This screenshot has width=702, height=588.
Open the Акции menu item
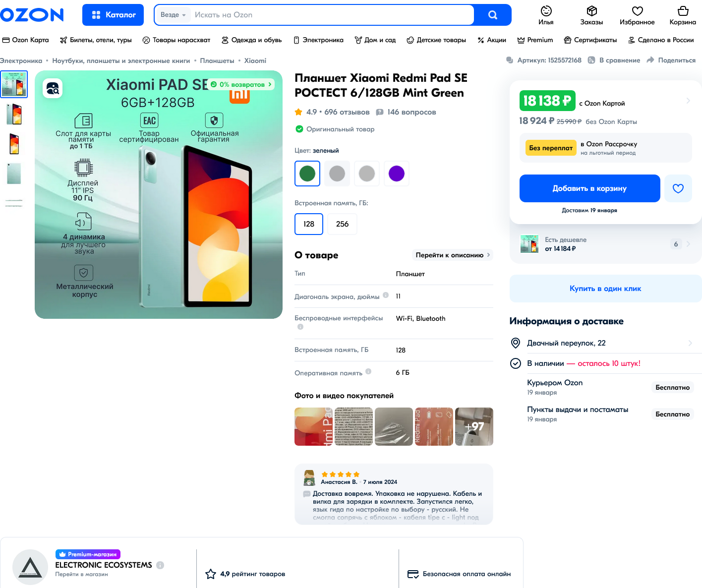(491, 40)
